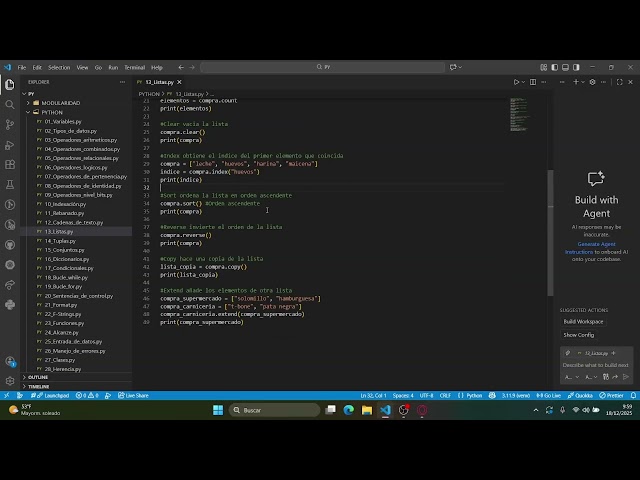The width and height of the screenshot is (640, 480).
Task: Change CRLF line ending setting
Action: point(445,396)
